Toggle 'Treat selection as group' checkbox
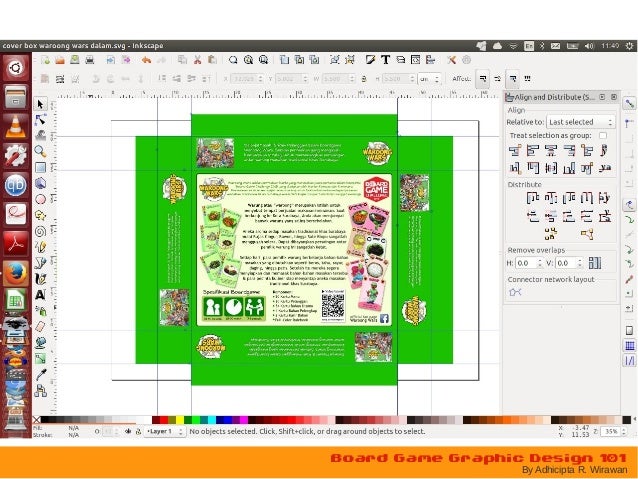The width and height of the screenshot is (638, 479). click(603, 135)
